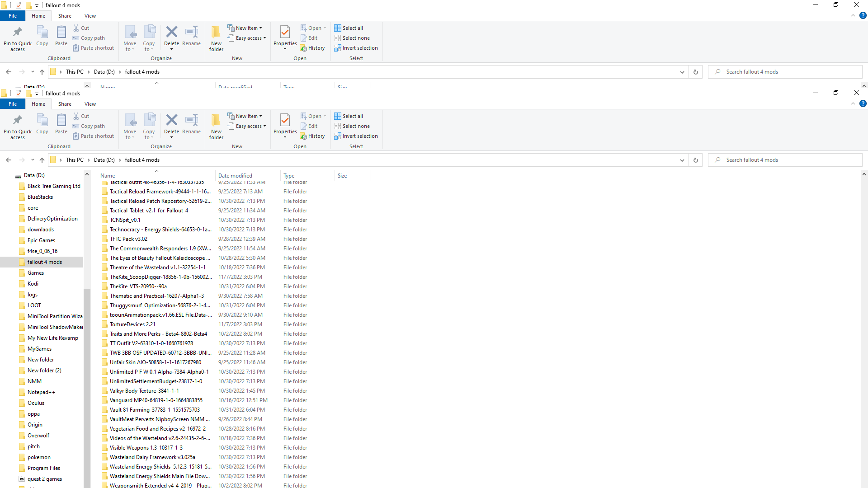Click History icon in lower ribbon
Image resolution: width=868 pixels, height=488 pixels.
312,136
